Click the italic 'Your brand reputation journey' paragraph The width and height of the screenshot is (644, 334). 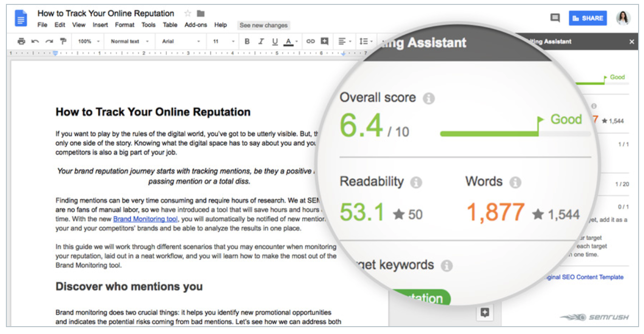coord(186,176)
